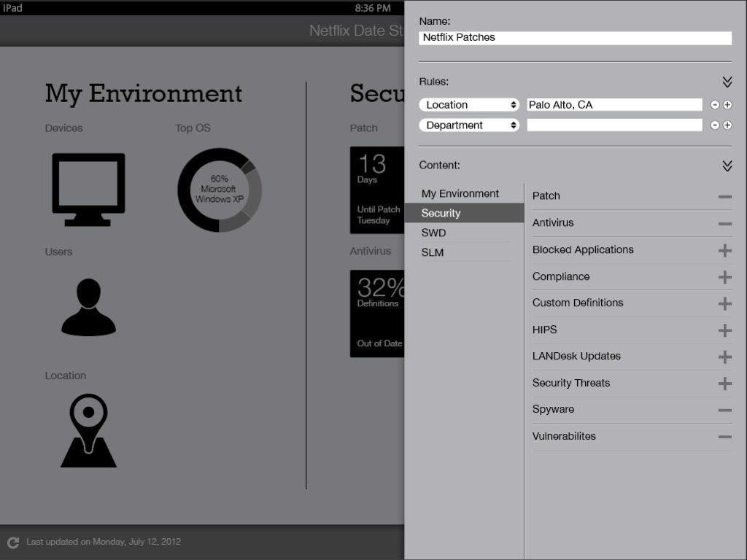Add Custom Definitions to content
Viewport: 747px width, 560px height.
point(725,303)
